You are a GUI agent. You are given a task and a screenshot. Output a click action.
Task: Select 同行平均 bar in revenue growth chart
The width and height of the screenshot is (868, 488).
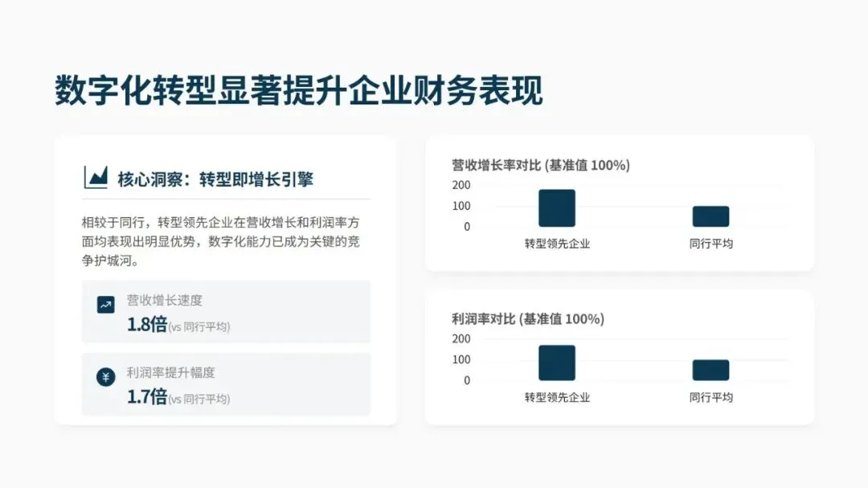click(x=710, y=216)
